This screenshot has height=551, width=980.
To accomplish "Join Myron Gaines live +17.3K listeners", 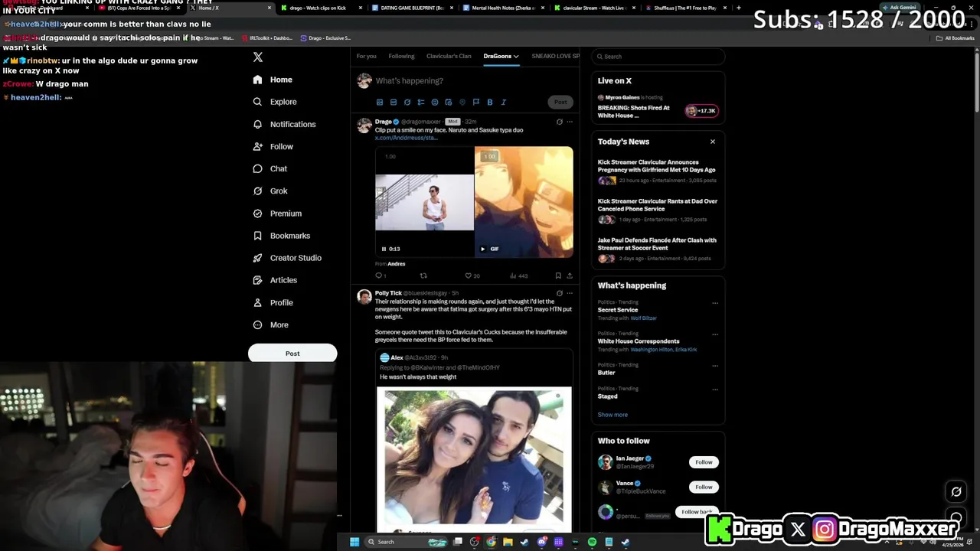I will click(701, 111).
